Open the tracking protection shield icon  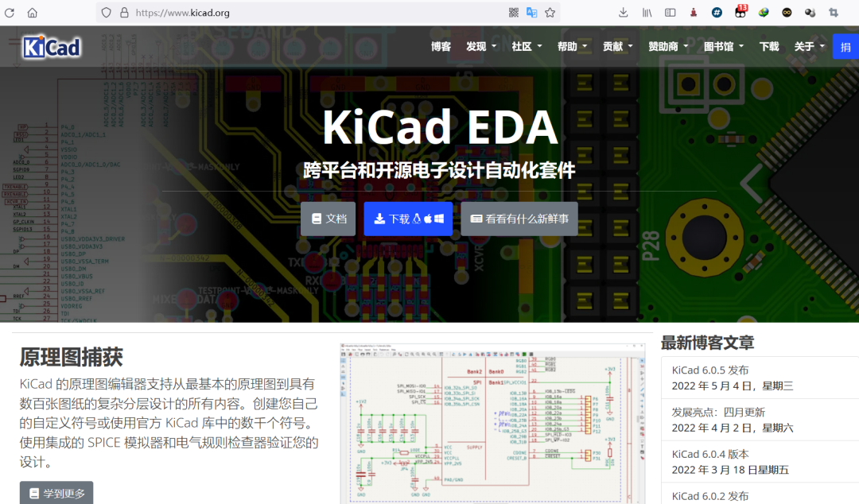click(107, 13)
